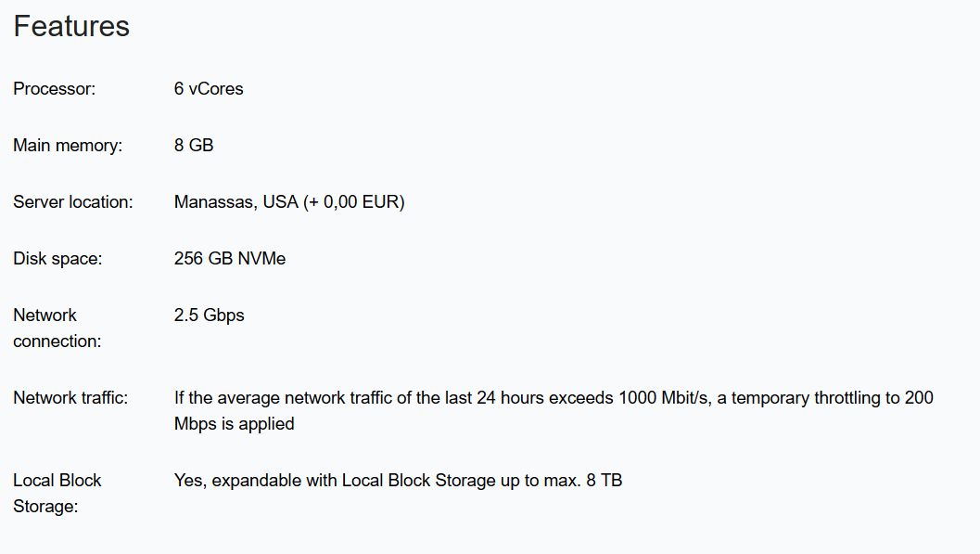
Task: Click the 1000 Mbit/s threshold text
Action: coord(665,398)
